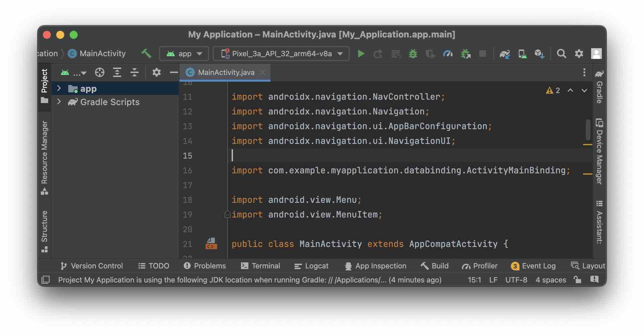Open the Pixel_3a device selector dropdown
This screenshot has width=644, height=336.
coord(280,54)
